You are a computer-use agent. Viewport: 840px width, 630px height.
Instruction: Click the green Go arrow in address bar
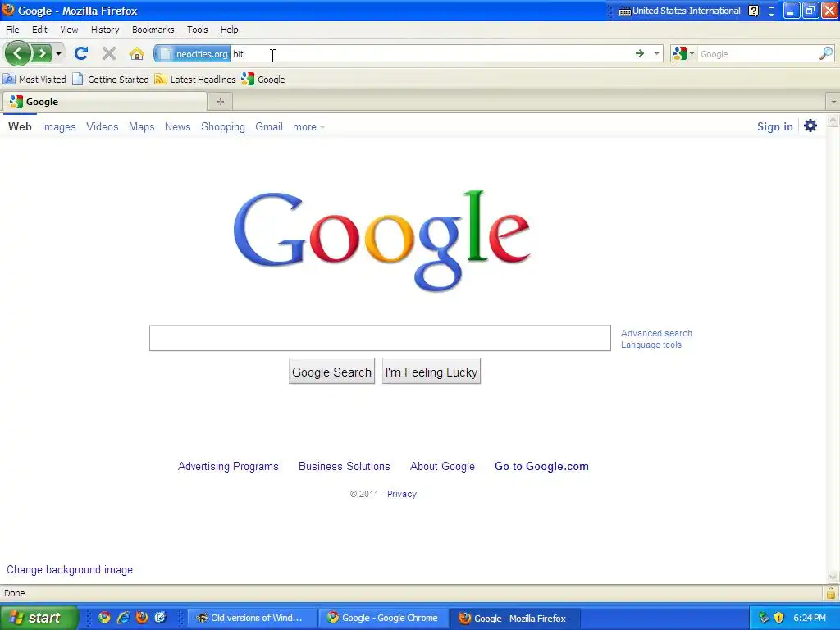[640, 53]
